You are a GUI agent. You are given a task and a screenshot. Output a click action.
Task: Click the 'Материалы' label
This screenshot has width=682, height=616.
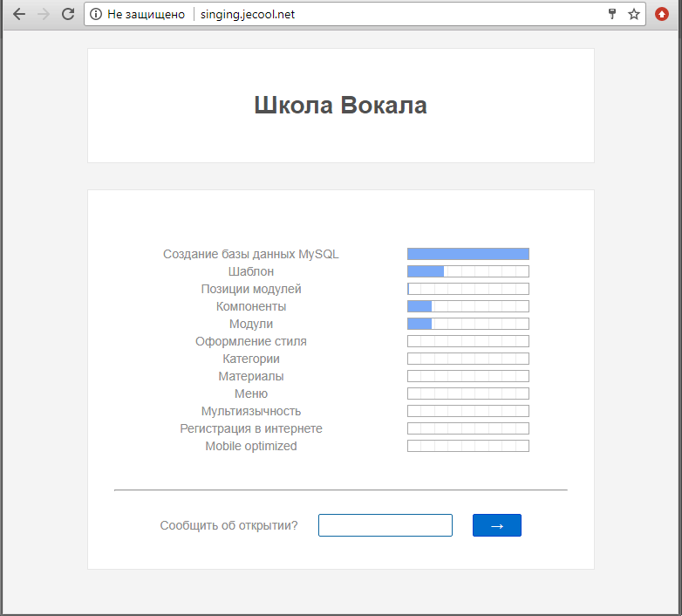[251, 376]
